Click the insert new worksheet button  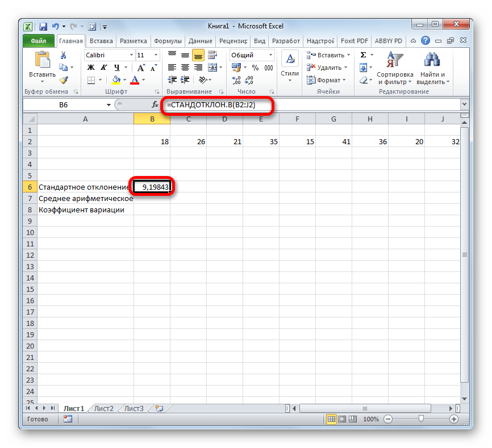tap(159, 408)
